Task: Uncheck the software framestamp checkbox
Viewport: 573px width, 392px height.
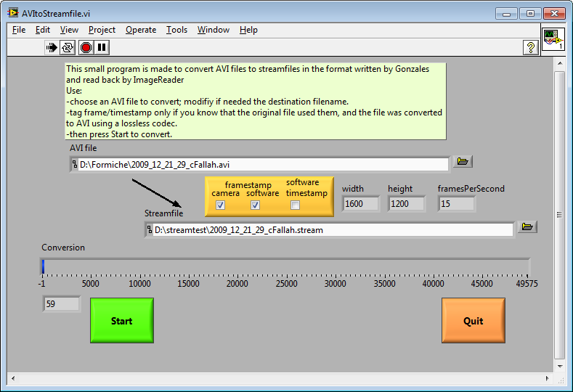Action: coord(256,205)
